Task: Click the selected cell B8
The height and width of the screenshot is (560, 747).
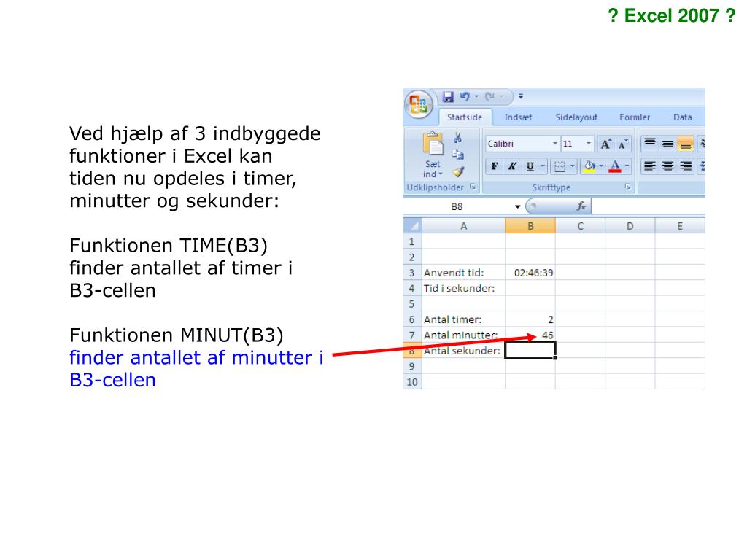Action: (530, 351)
